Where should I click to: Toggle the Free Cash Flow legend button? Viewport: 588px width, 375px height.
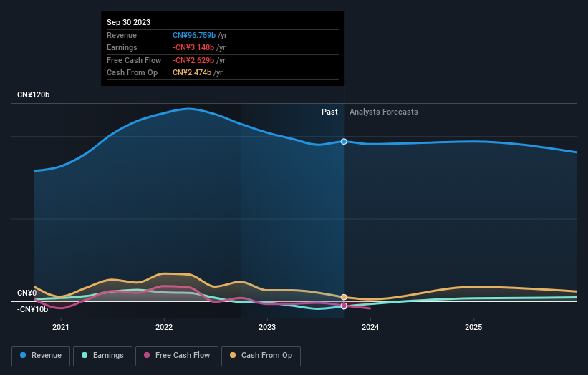point(177,356)
